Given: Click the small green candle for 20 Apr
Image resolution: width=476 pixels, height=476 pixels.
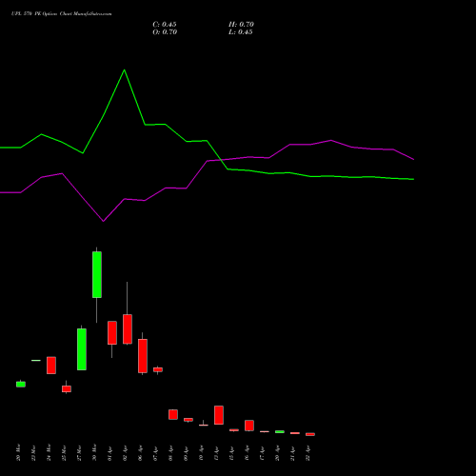Looking at the screenshot, I should [280, 431].
